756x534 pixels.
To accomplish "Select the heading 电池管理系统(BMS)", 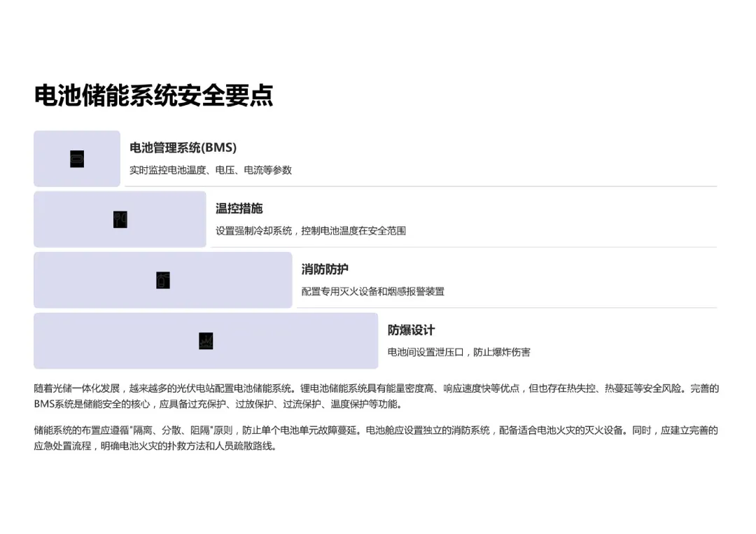I will click(183, 148).
